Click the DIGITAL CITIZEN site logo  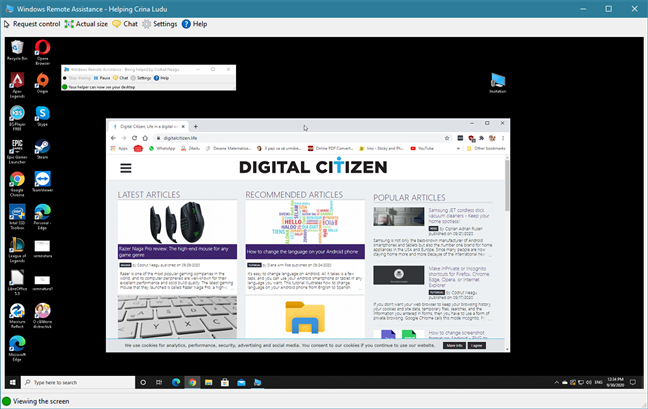point(313,166)
